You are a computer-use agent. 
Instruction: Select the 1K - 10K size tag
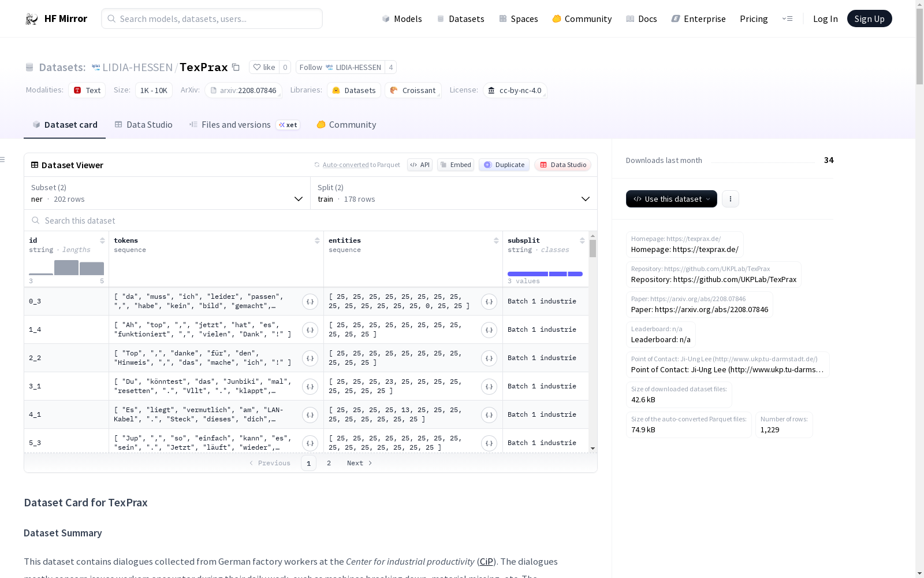coord(154,90)
